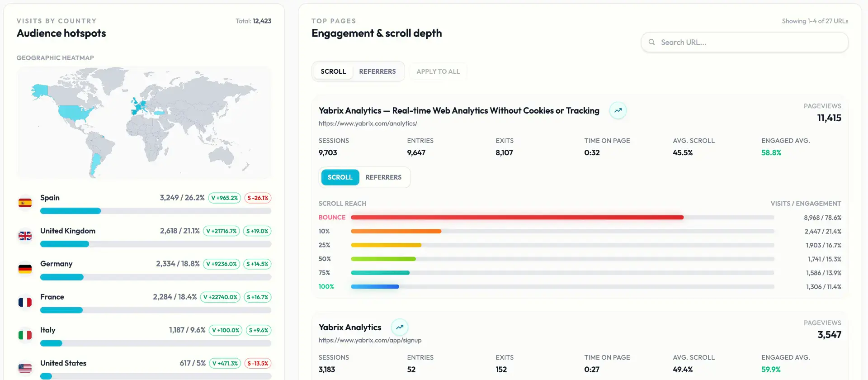Click the Spain V +965.2% badge
The height and width of the screenshot is (380, 868).
click(x=224, y=198)
